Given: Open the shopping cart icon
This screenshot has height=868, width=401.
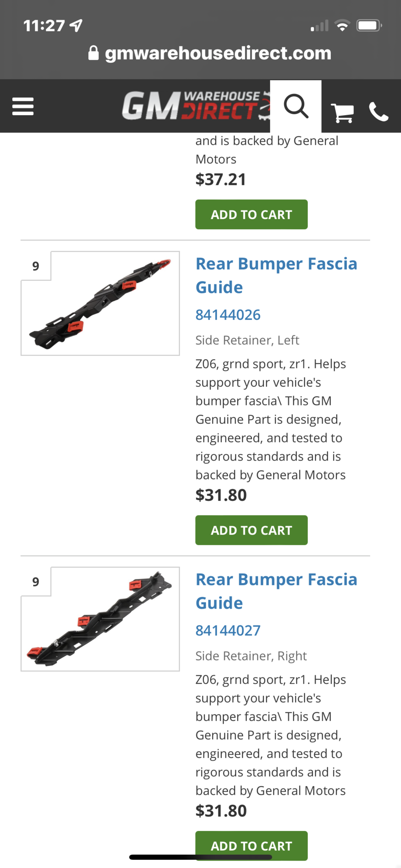Looking at the screenshot, I should pos(342,112).
